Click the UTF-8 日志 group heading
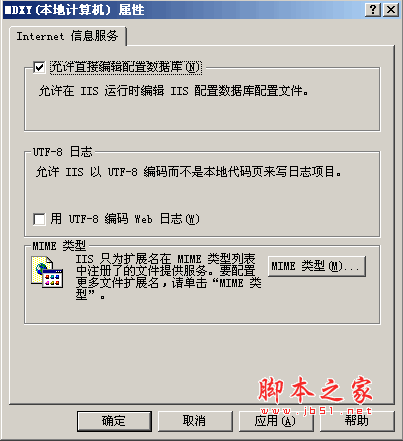403x441 pixels. tap(62, 152)
